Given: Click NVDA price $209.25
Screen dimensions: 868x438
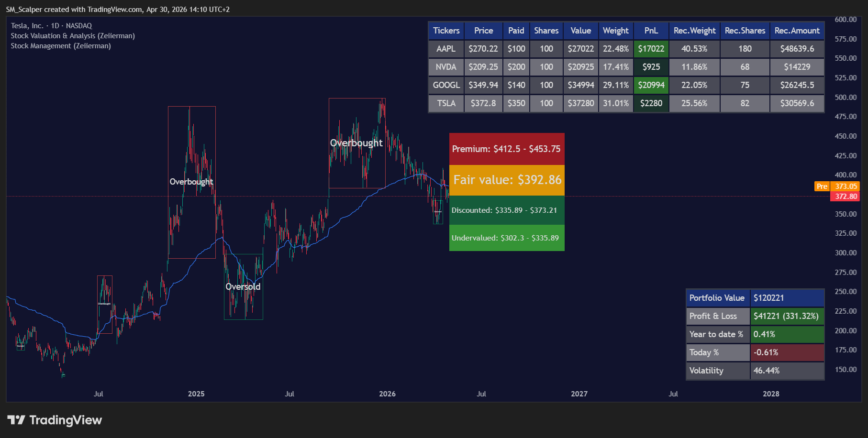Looking at the screenshot, I should 483,67.
